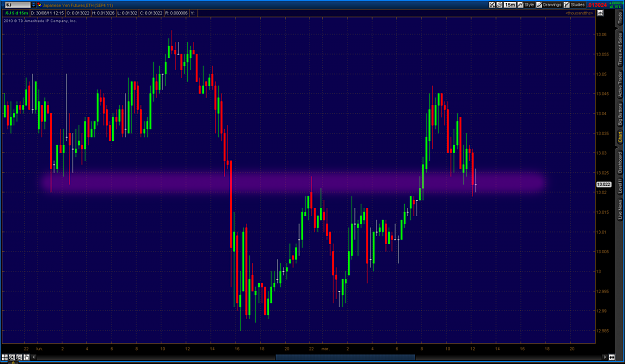Open the symbol selector dropdown arrows
This screenshot has height=364, width=625.
pos(33,5)
